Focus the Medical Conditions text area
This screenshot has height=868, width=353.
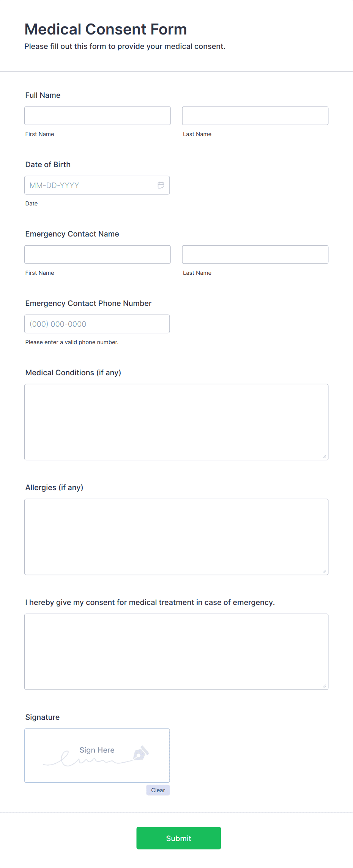[176, 422]
